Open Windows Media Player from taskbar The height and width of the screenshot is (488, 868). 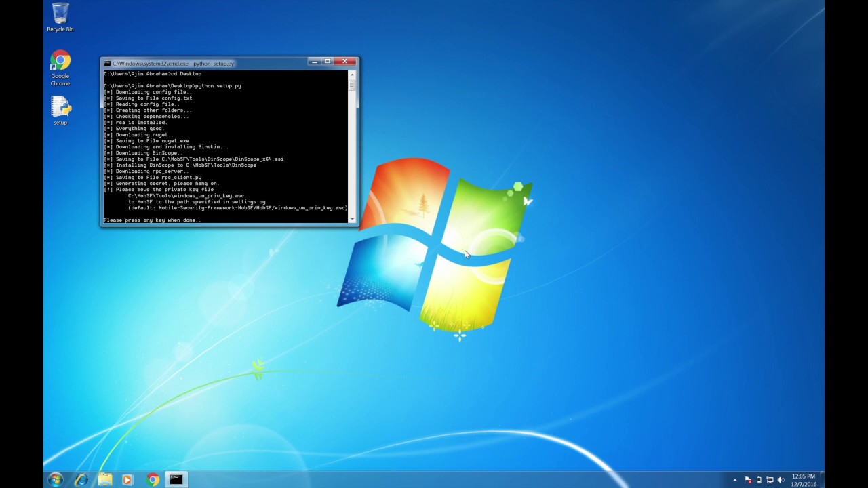[x=127, y=479]
